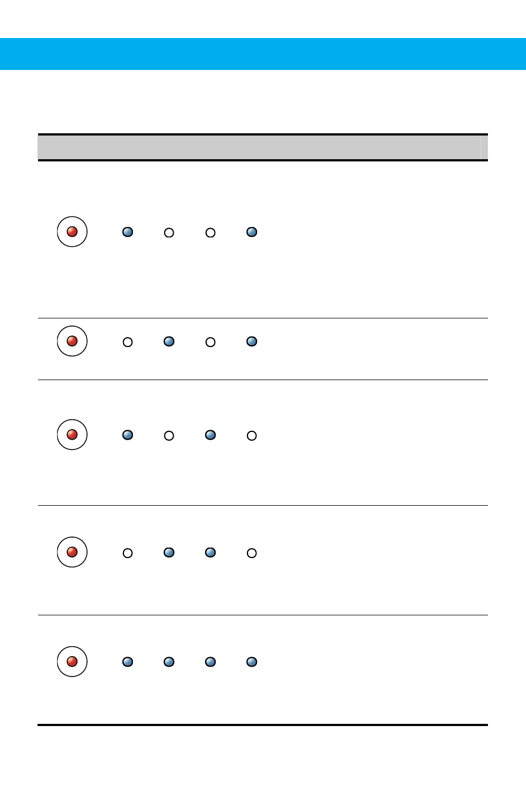The width and height of the screenshot is (526, 812).
Task: Click the cyan banner at page top
Action: tap(263, 54)
